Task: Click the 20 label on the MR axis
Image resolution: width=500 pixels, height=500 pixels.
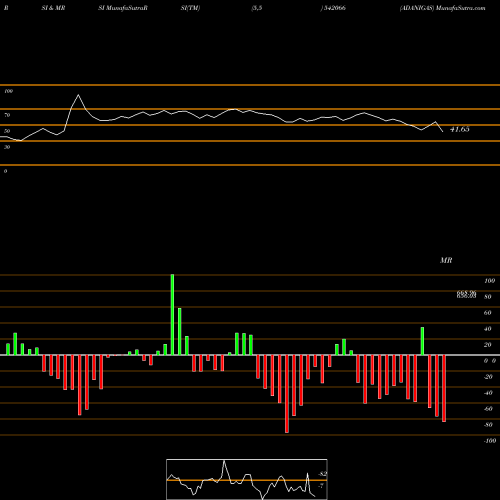Action: coord(488,345)
